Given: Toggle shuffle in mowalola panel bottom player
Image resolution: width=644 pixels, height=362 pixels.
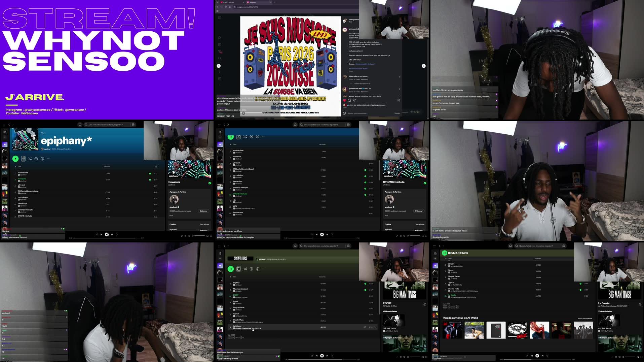Looking at the screenshot, I should click(97, 234).
